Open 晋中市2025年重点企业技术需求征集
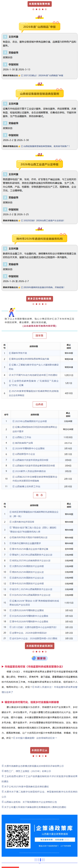80x868 pixels. 30,549
